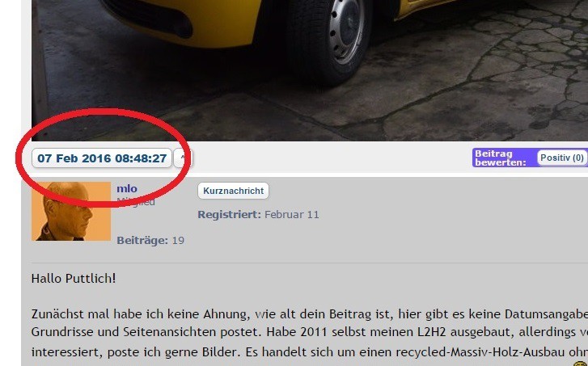Screen dimensions: 588x366
Task: Open the mlo user avatar
Action: [71, 212]
